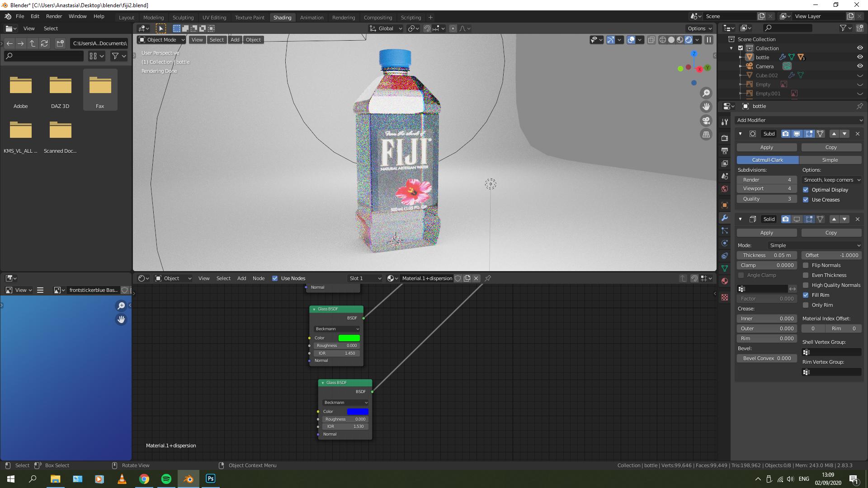Open the Beckmann distribution dropdown on Glass BSDF

(336, 329)
